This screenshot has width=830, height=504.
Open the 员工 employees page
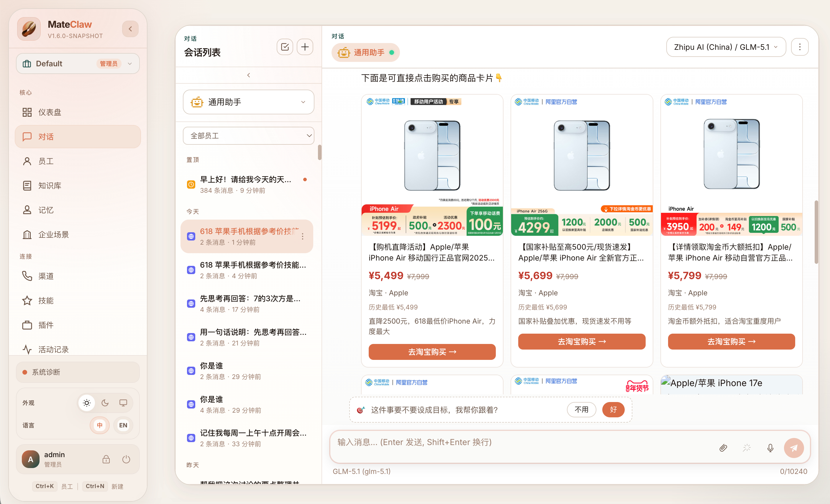[78, 161]
